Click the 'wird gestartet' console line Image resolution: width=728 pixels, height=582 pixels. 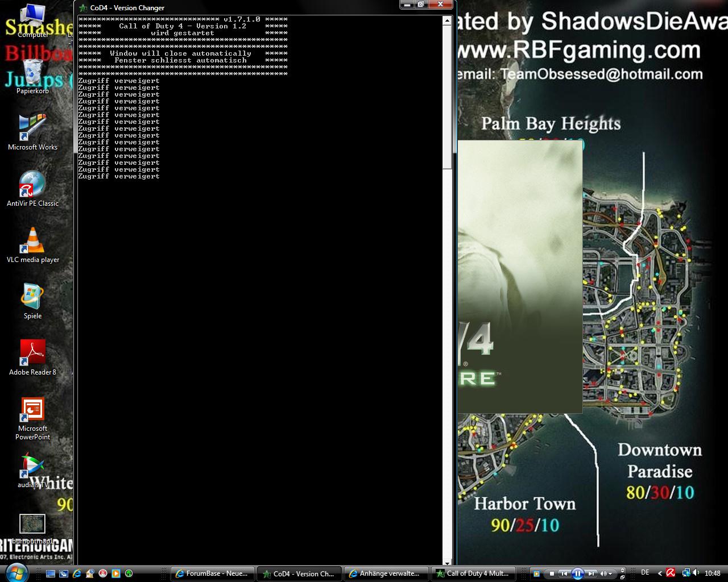[183, 33]
